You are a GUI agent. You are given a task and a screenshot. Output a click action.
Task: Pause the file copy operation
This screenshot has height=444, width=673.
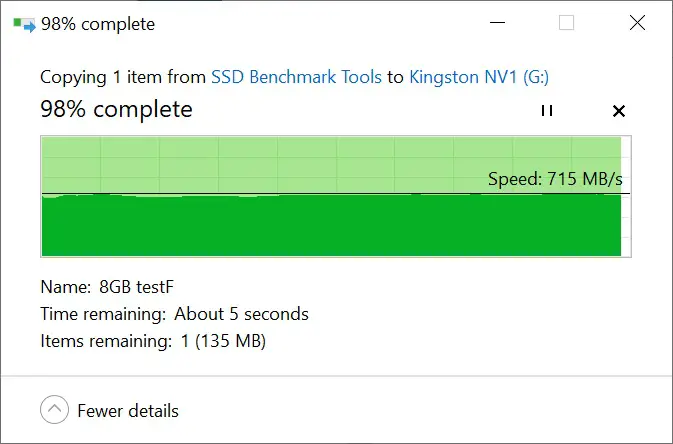pos(547,111)
